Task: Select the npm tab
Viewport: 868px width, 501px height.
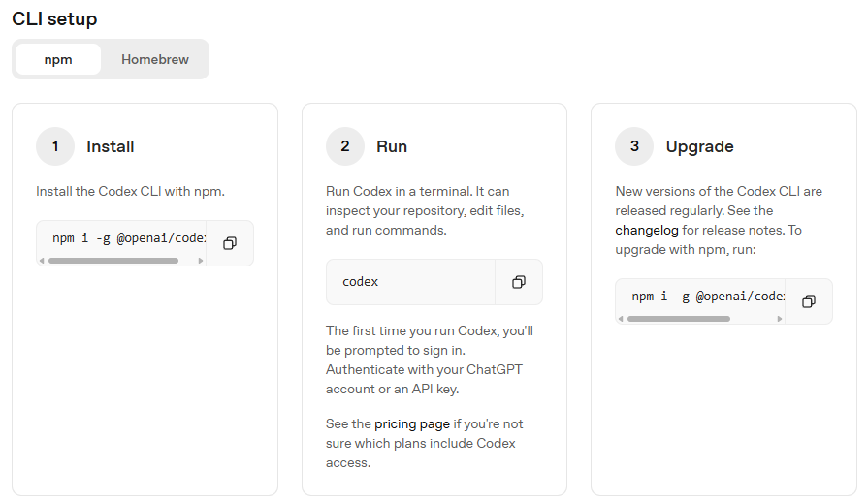Action: tap(58, 59)
